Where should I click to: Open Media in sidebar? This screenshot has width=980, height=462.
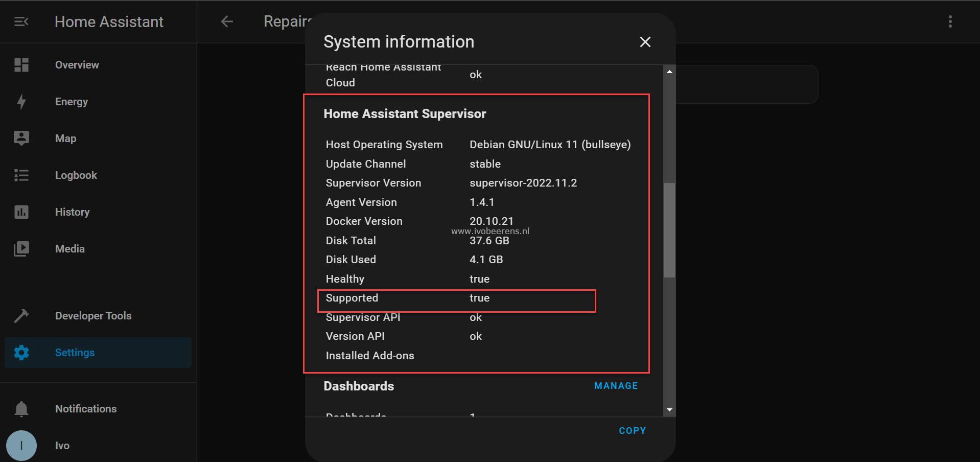(98, 249)
